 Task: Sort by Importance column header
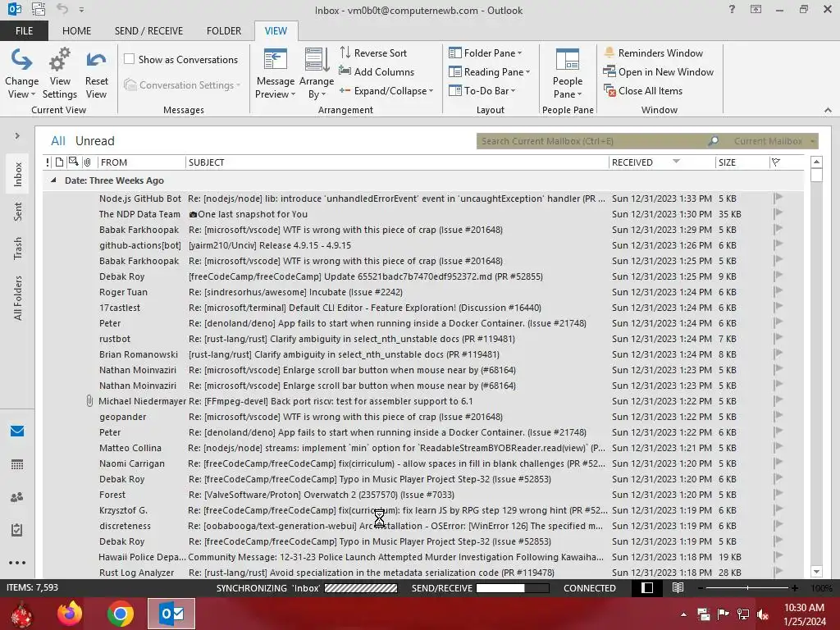click(48, 162)
